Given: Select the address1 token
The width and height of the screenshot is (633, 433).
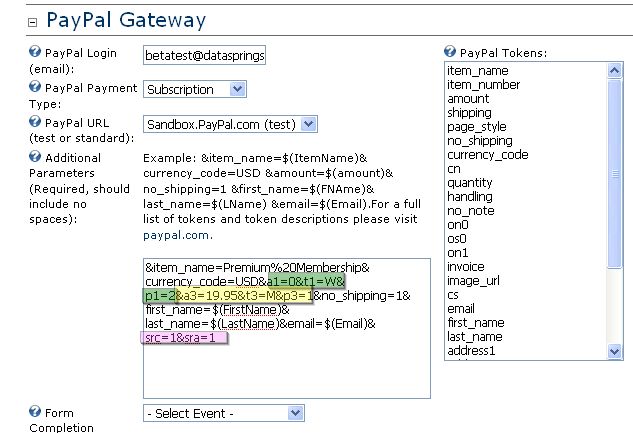Looking at the screenshot, I should click(x=471, y=351).
